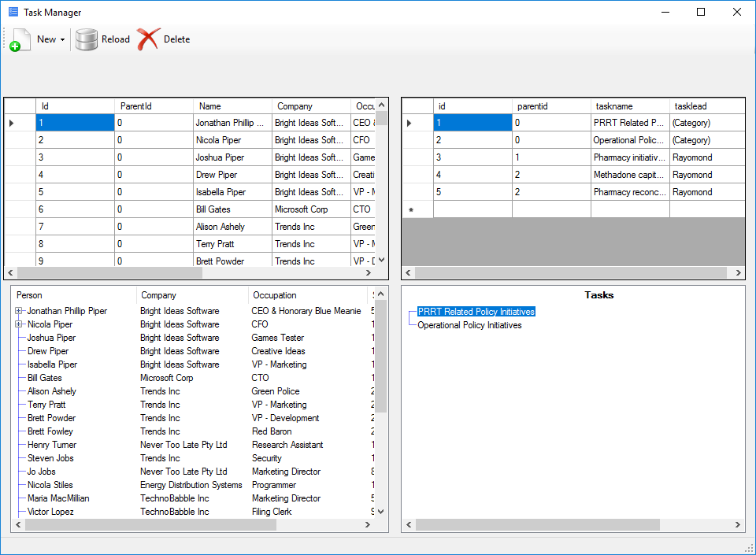Click the Delete button label

pos(176,39)
